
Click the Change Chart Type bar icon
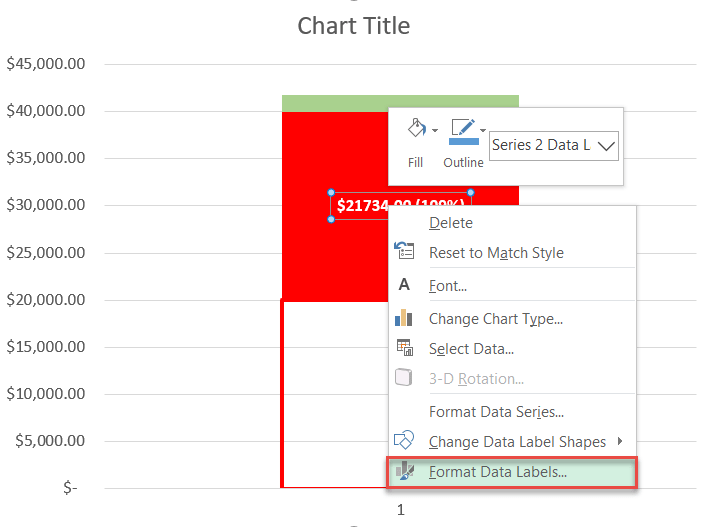[404, 318]
